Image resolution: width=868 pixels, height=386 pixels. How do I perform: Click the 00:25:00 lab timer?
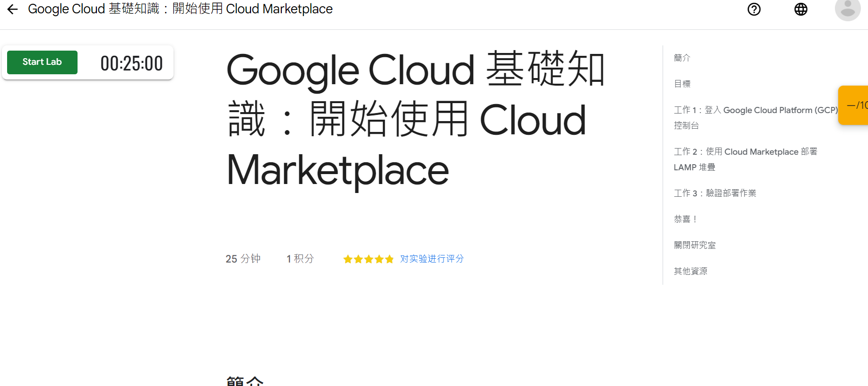tap(131, 63)
